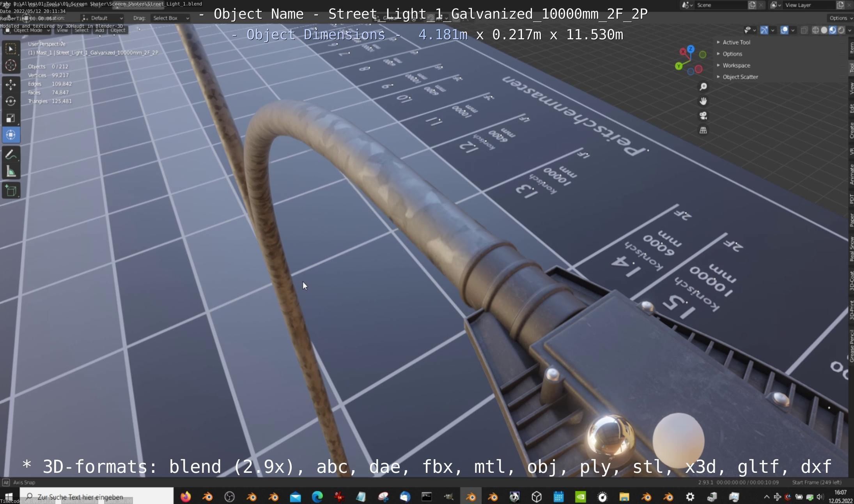Open the Add menu
This screenshot has width=854, height=504.
[99, 30]
